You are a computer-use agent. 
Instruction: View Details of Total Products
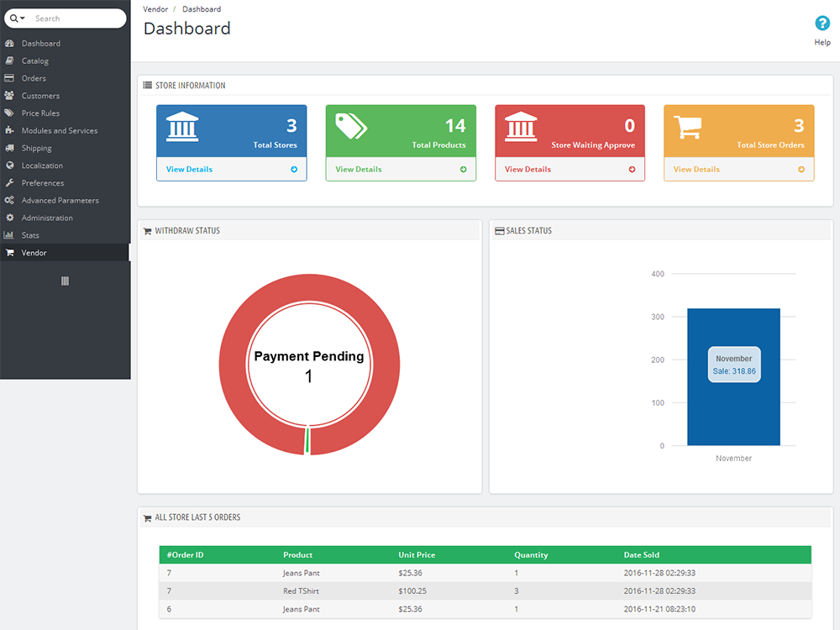coord(359,170)
